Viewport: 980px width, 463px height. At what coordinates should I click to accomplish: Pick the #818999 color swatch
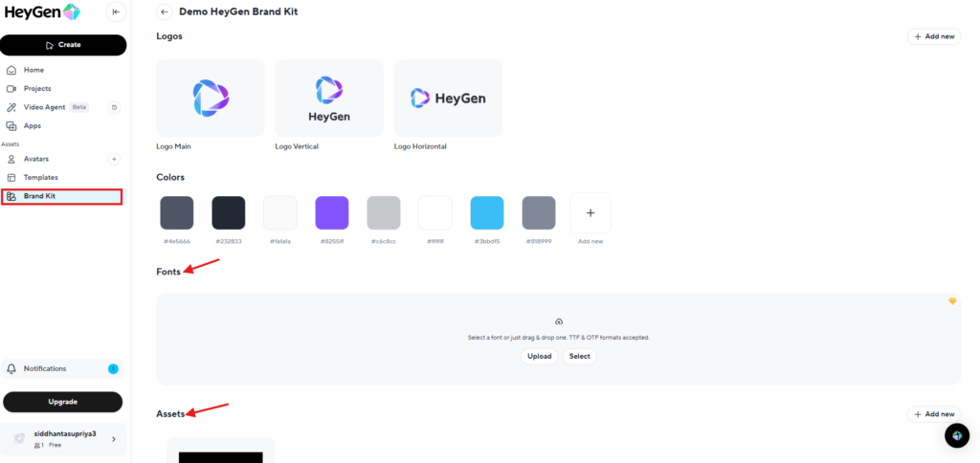point(539,212)
